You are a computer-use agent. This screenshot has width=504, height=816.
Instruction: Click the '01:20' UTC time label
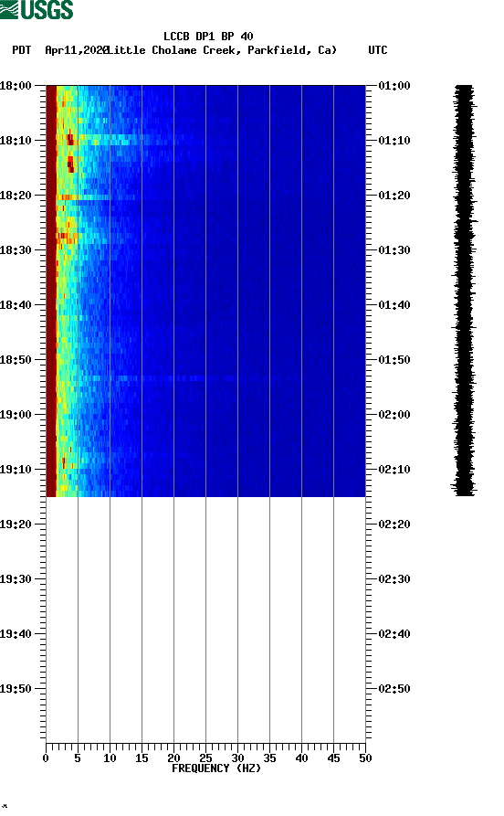[x=394, y=196]
